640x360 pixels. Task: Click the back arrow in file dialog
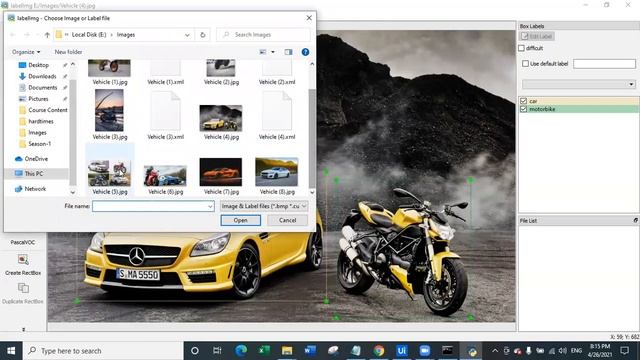click(13, 35)
